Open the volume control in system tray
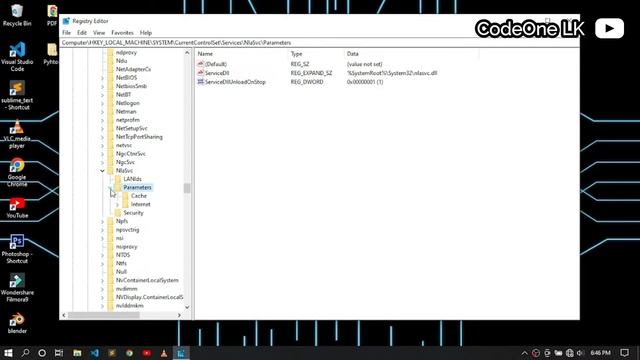 click(580, 353)
